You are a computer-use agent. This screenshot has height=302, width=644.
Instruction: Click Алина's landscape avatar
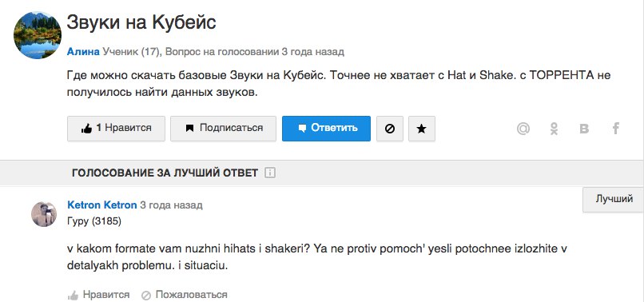38,34
